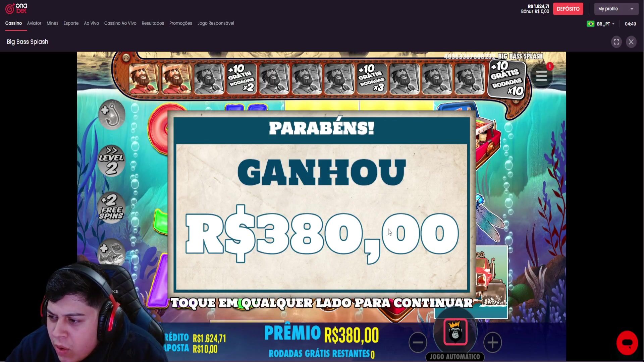644x362 pixels.
Task: Switch to the Aviator tab
Action: click(x=34, y=23)
